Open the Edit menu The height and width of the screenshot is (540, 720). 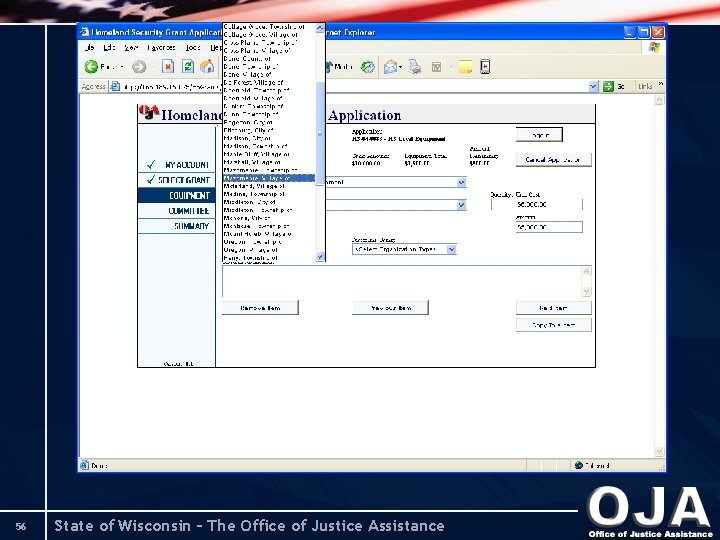pos(109,47)
